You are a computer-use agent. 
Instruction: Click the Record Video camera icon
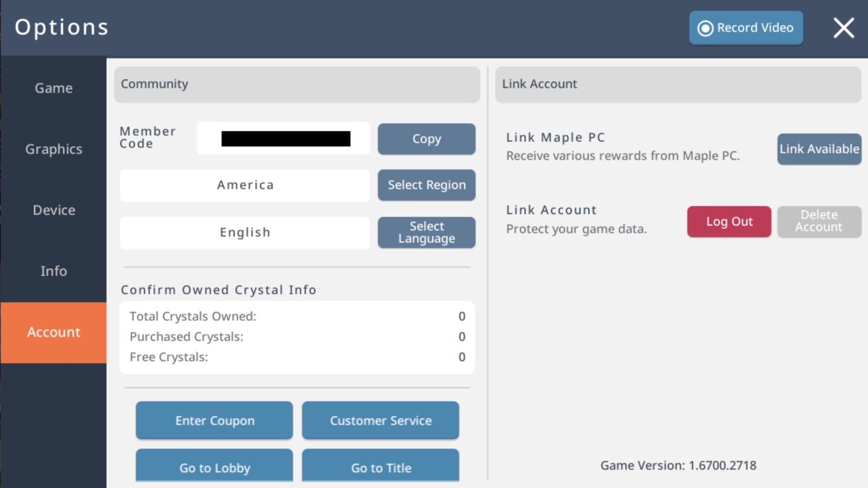coord(704,27)
